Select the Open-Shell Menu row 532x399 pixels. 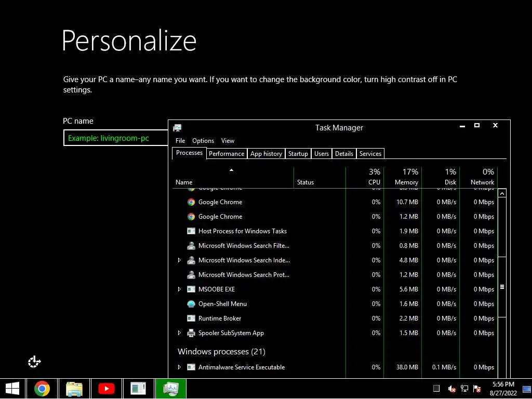pyautogui.click(x=335, y=304)
